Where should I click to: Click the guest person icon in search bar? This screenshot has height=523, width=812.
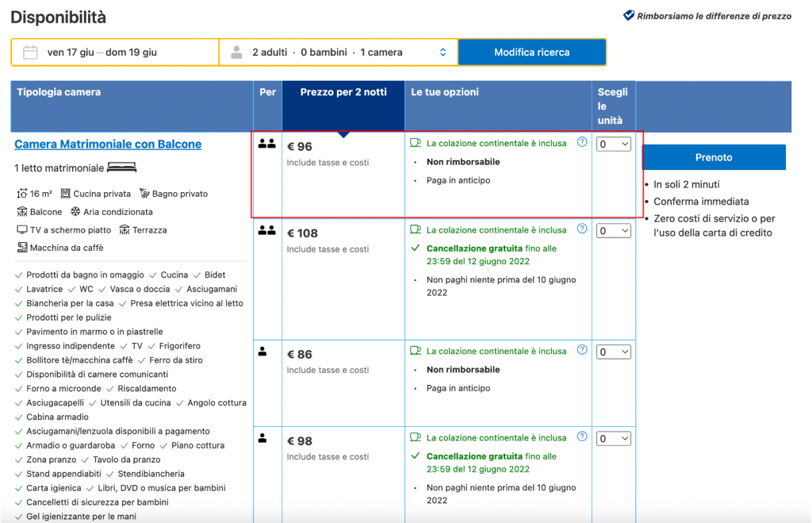point(236,52)
